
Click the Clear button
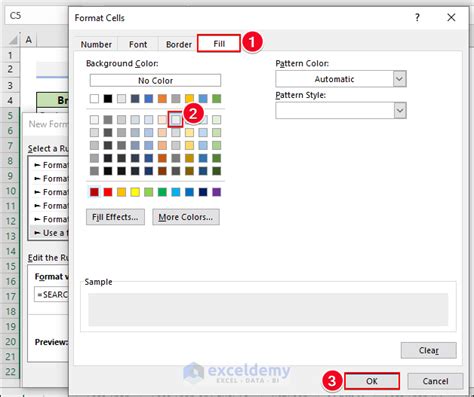click(428, 350)
